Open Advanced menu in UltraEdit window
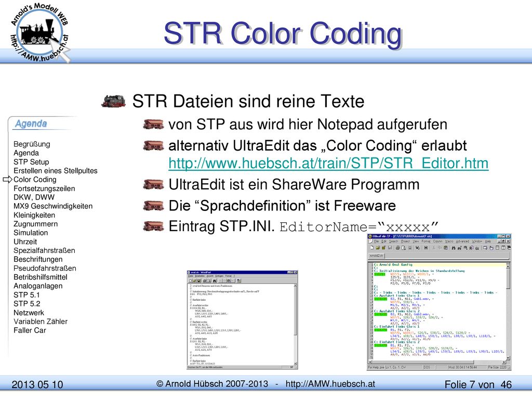 click(462, 241)
